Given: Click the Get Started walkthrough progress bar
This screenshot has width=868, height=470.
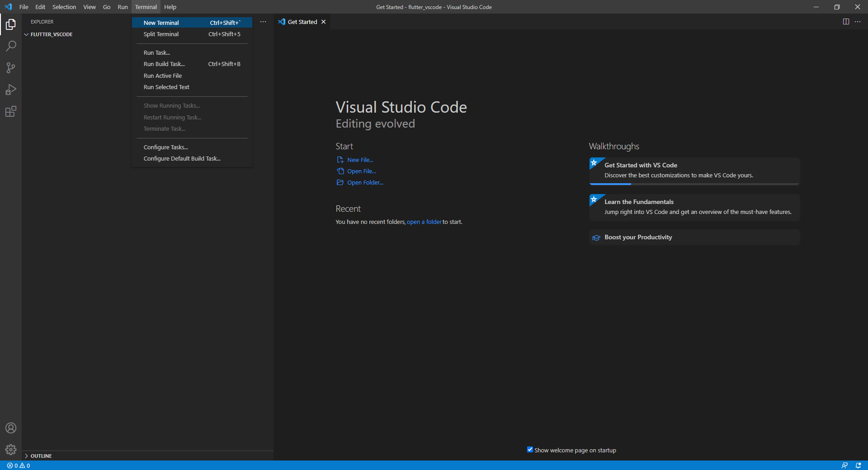Looking at the screenshot, I should click(x=694, y=184).
